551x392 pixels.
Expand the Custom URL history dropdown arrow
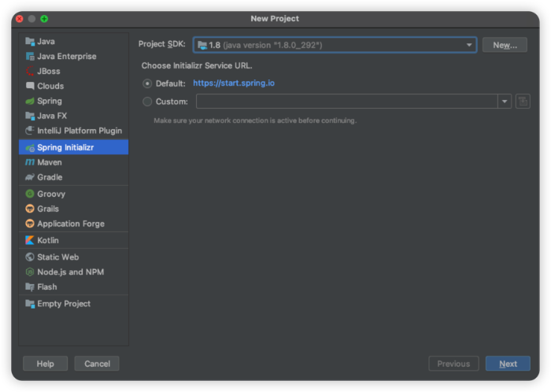coord(505,102)
